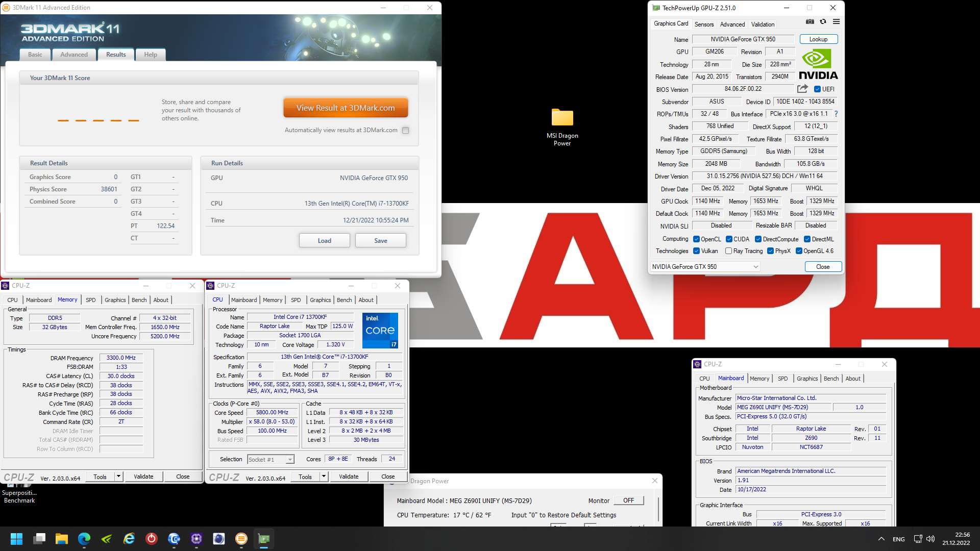
Task: Toggle the PhysX checkbox
Action: tap(770, 251)
